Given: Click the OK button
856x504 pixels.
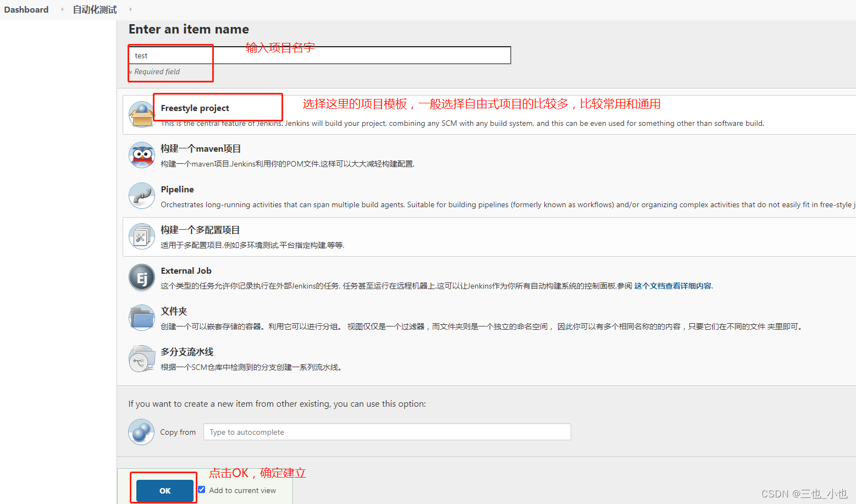Looking at the screenshot, I should 165,491.
